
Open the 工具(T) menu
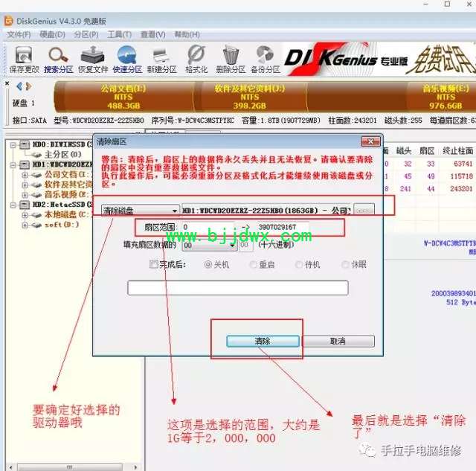119,35
